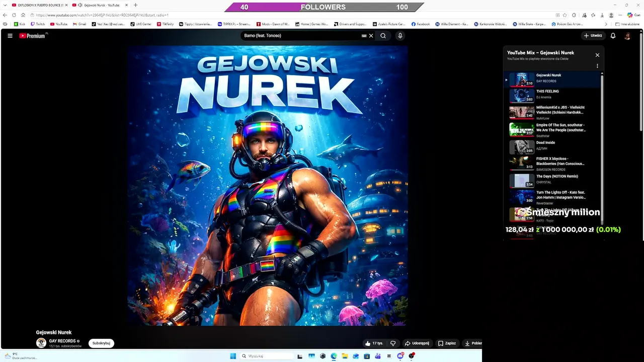This screenshot has height=362, width=644.
Task: Click the Gejowski Nurek video artwork
Action: (267, 186)
